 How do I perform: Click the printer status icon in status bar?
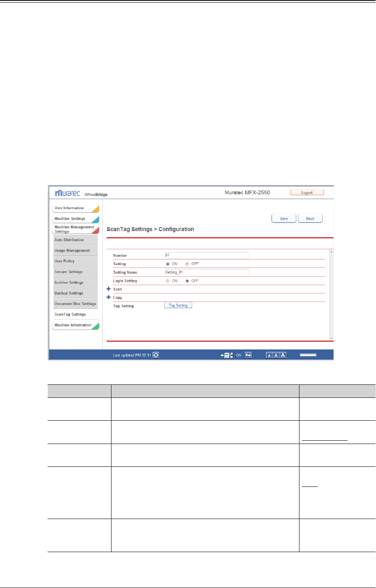coord(227,355)
